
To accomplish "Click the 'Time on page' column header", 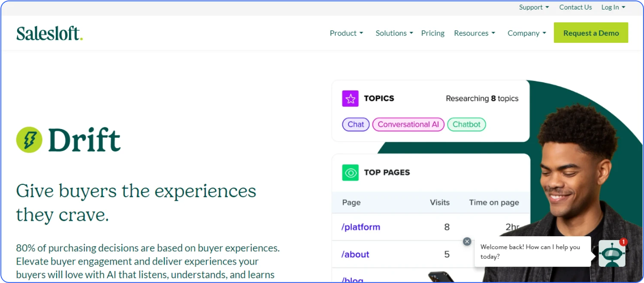I will [494, 202].
